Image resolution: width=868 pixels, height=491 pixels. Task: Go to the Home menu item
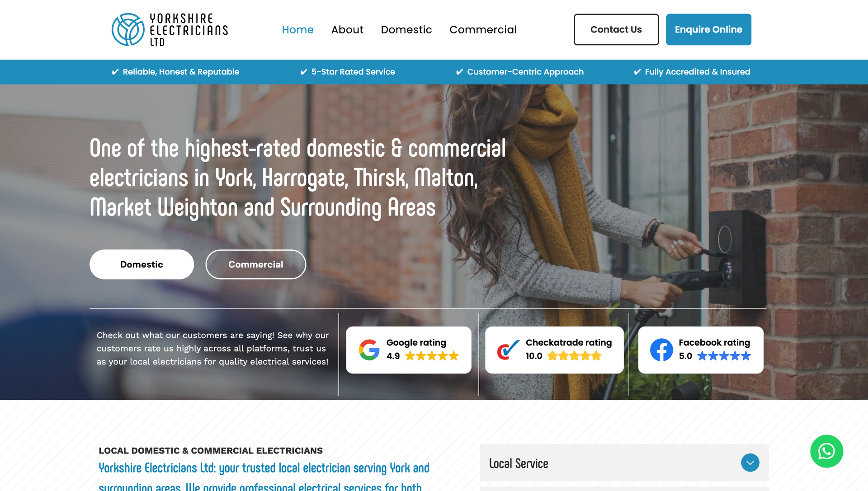coord(297,30)
